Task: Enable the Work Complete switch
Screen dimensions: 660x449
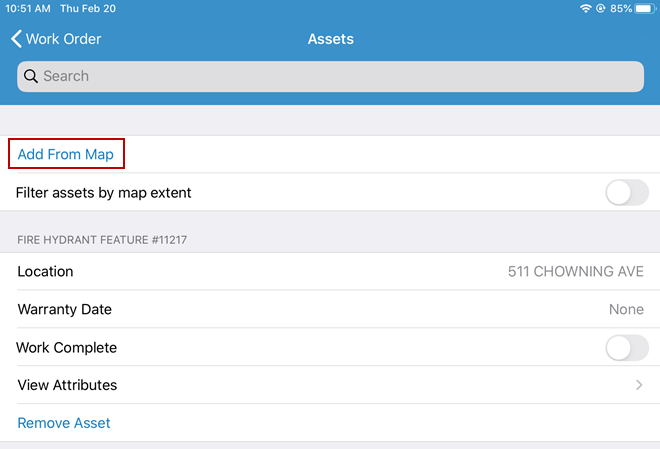Action: click(x=627, y=348)
